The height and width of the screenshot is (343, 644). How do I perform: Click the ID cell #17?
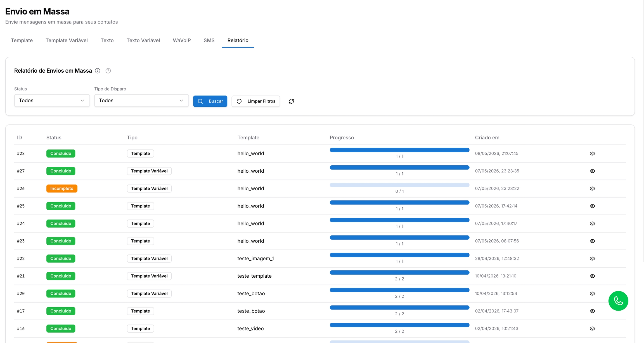click(21, 311)
